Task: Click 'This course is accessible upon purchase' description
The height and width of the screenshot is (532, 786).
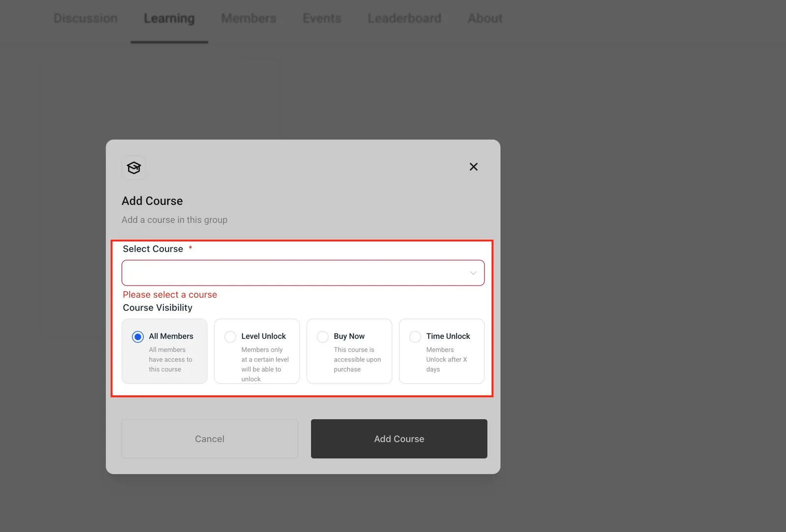Action: [357, 360]
